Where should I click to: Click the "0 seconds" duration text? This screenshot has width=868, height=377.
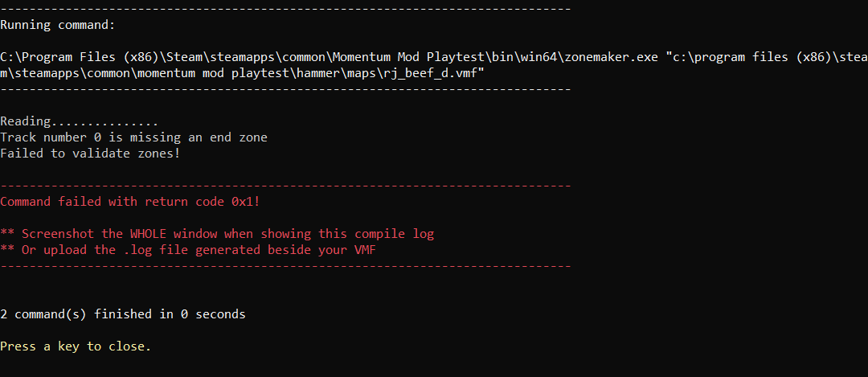pos(213,314)
